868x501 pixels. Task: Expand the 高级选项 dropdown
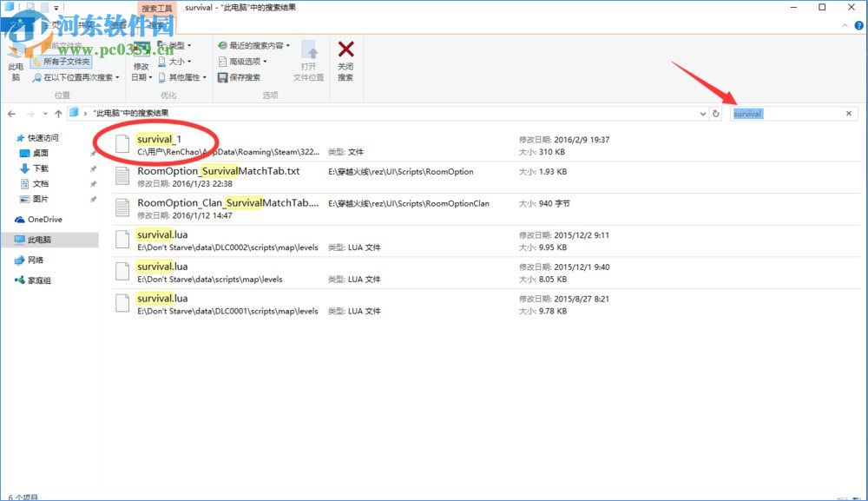pyautogui.click(x=245, y=62)
